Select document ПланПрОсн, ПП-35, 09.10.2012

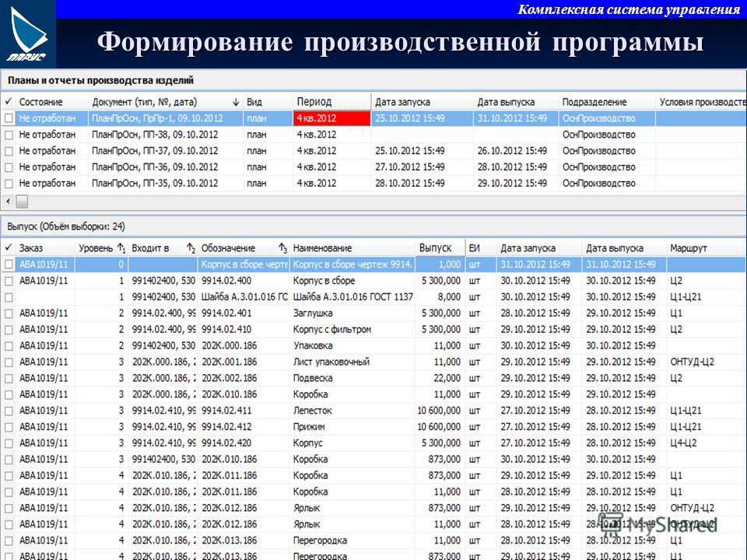(155, 184)
